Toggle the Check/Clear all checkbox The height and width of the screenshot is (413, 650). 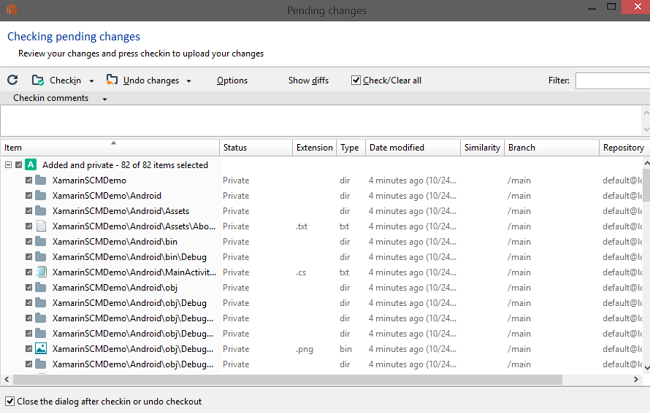point(356,80)
